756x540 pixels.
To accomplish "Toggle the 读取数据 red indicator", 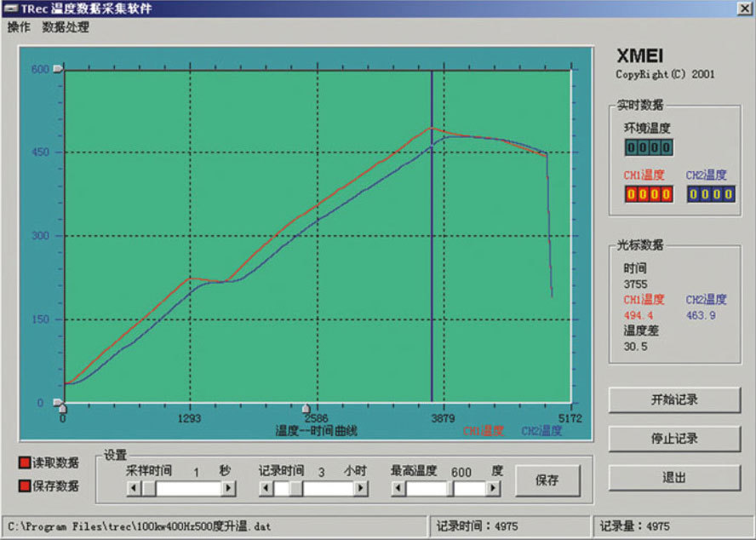I will (24, 462).
